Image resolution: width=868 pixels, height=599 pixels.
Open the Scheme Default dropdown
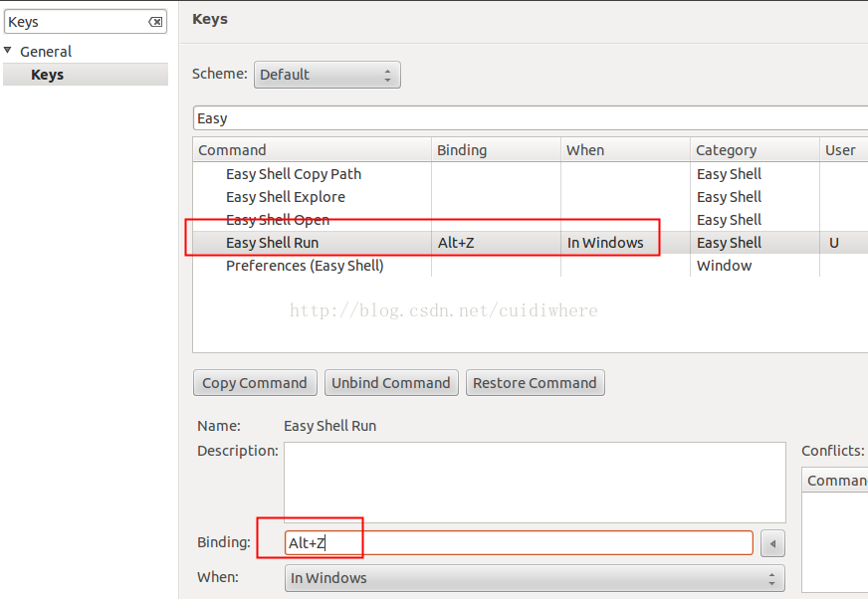pos(327,75)
